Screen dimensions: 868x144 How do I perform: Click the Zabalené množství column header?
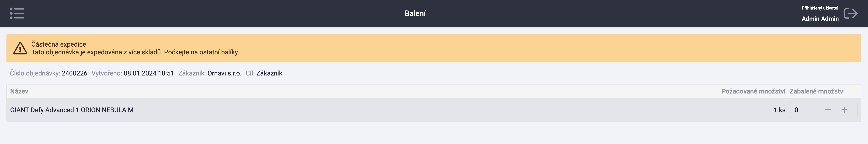[817, 91]
